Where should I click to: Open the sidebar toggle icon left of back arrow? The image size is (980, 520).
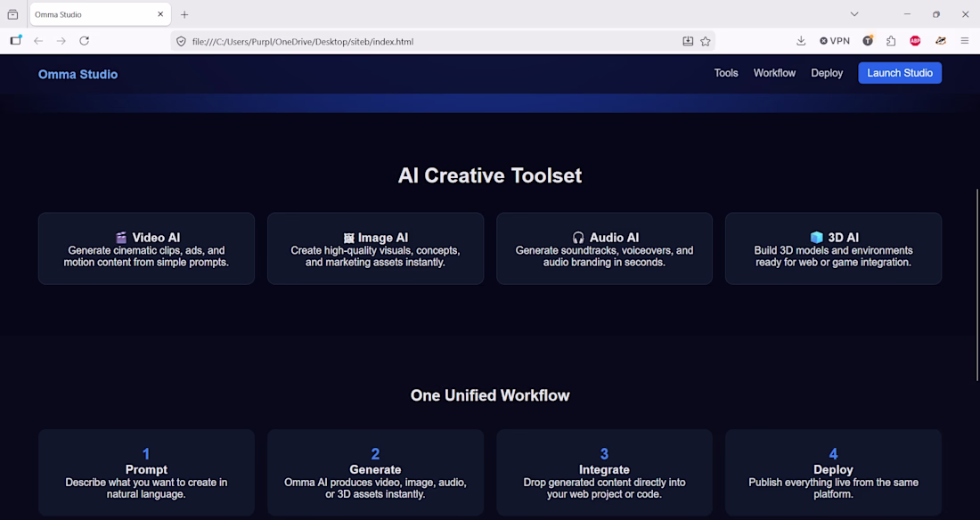(x=16, y=41)
